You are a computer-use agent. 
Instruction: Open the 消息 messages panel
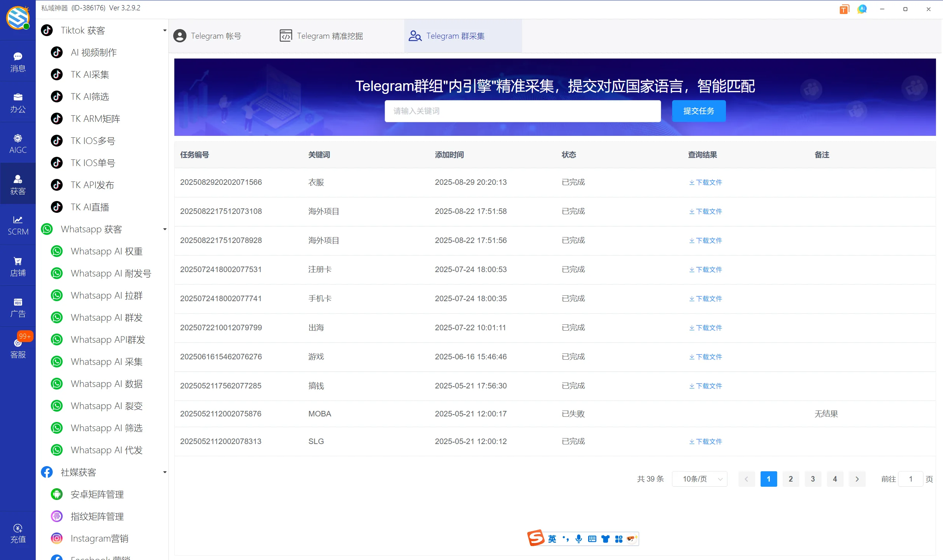pyautogui.click(x=18, y=61)
